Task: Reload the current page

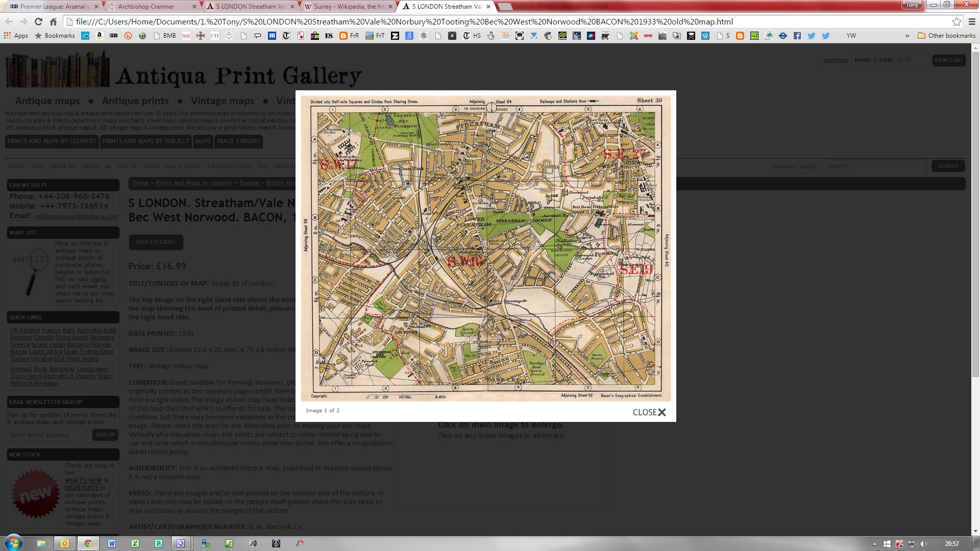Action: point(38,21)
